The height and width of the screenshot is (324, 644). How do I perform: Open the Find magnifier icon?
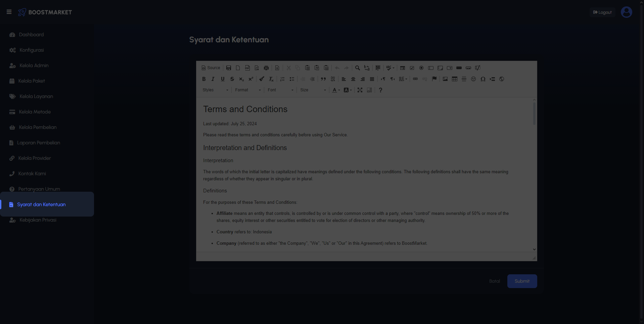[358, 68]
